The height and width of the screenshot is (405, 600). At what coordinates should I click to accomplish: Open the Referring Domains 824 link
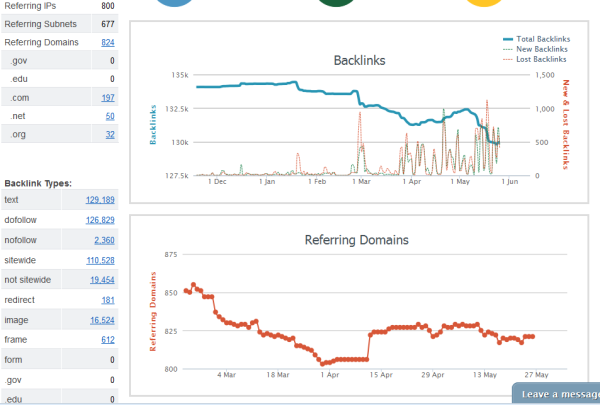coord(107,43)
